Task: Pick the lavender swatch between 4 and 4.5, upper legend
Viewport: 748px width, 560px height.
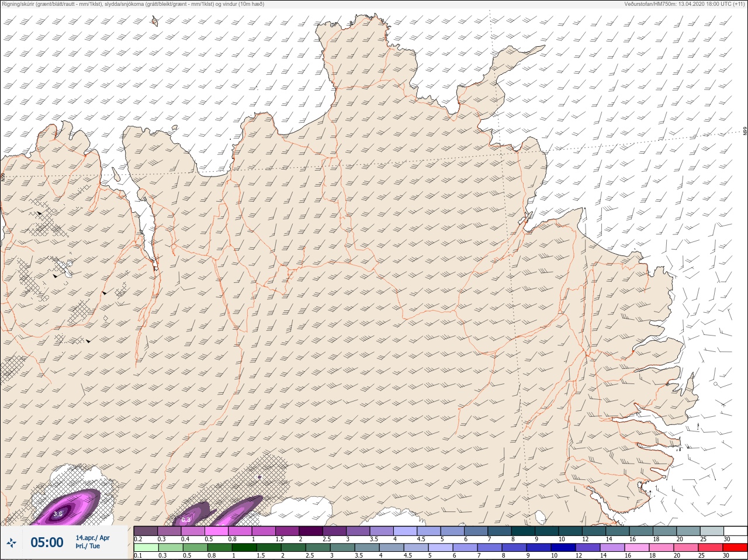Action: 406,531
